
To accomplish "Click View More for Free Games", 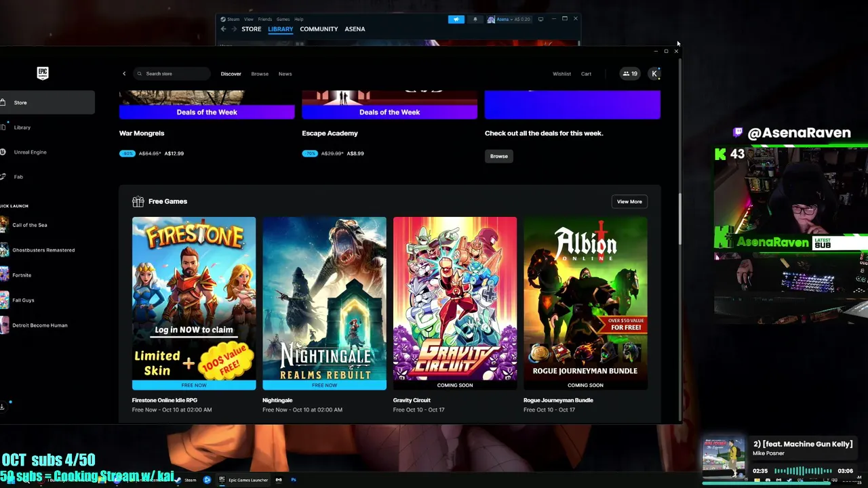I will [629, 201].
